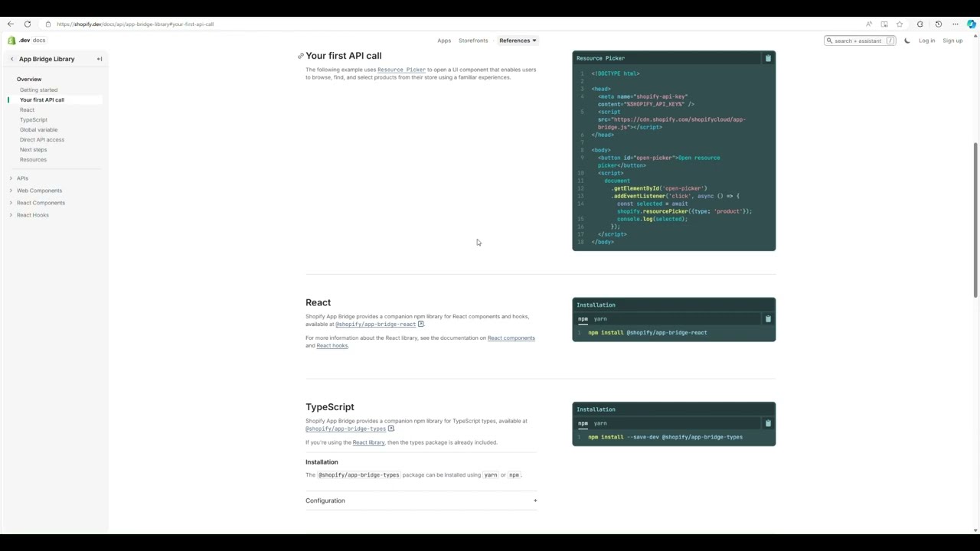
Task: Reload the page with the refresh icon
Action: tap(28, 24)
